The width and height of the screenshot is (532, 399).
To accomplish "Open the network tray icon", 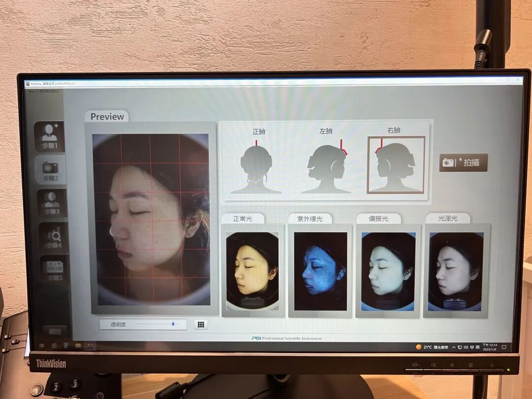I will tap(460, 347).
